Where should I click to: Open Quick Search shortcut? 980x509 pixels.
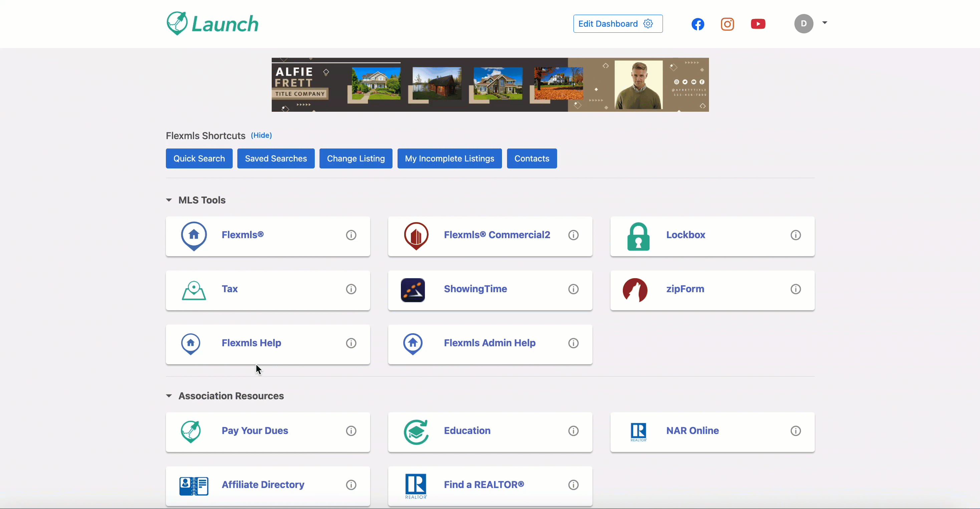pyautogui.click(x=199, y=158)
